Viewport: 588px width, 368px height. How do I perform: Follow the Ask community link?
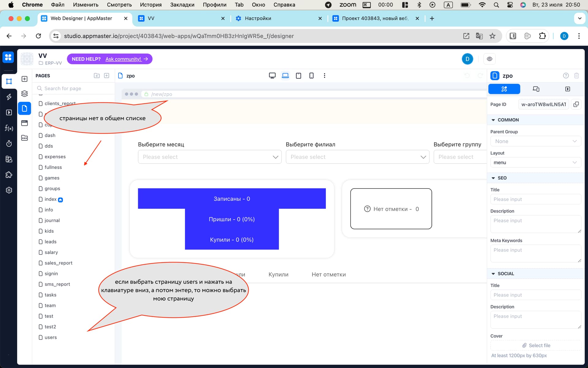[x=123, y=59]
